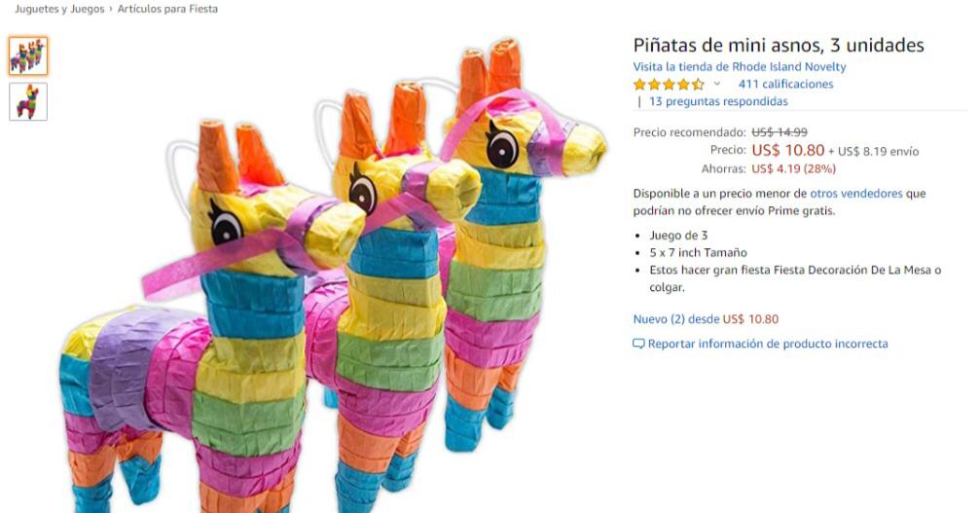
Task: Click the US$ 10.80 price
Action: [787, 151]
